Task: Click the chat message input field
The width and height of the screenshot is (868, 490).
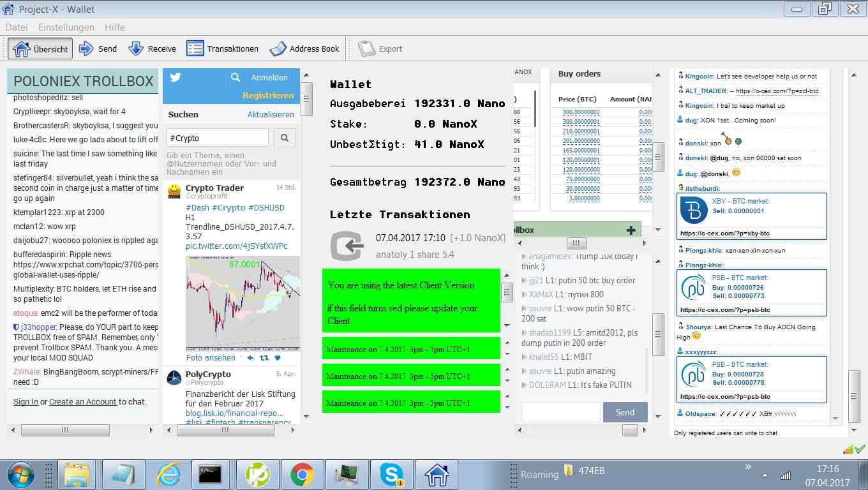Action: click(x=561, y=412)
